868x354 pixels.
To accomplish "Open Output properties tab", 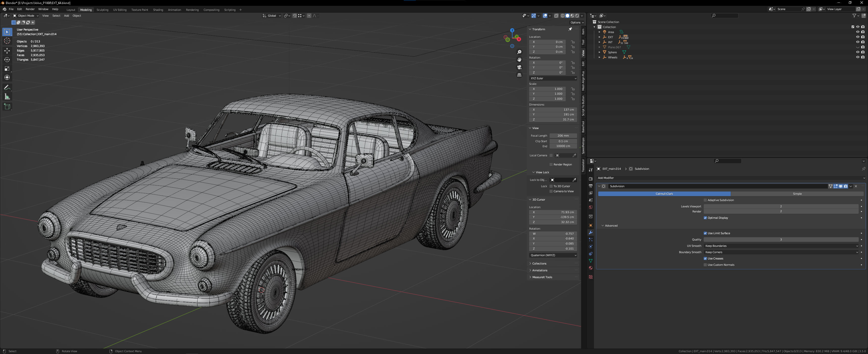I will click(590, 186).
